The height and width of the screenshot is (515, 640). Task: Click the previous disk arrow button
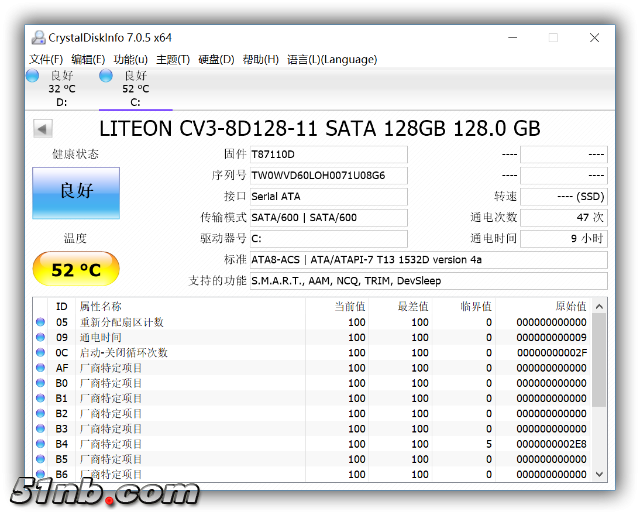[x=42, y=129]
